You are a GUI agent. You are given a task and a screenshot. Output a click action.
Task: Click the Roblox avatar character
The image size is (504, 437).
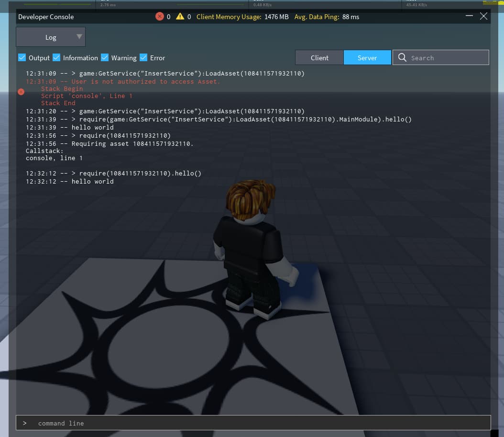point(254,249)
